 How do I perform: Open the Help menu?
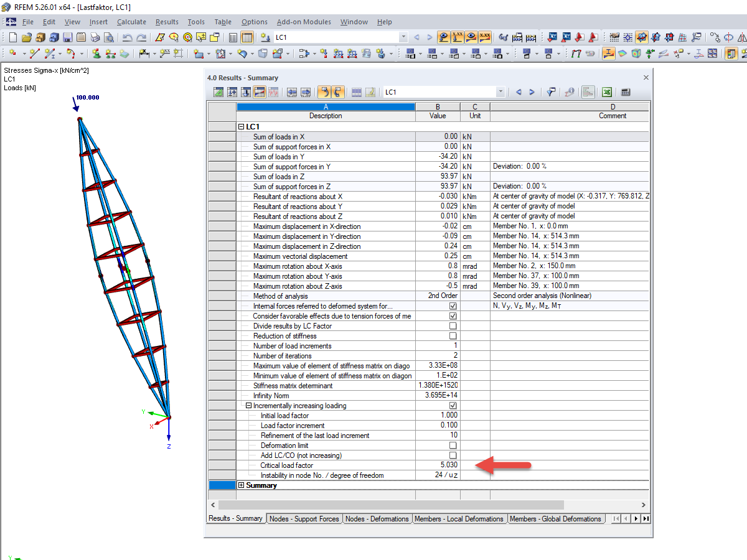[385, 22]
